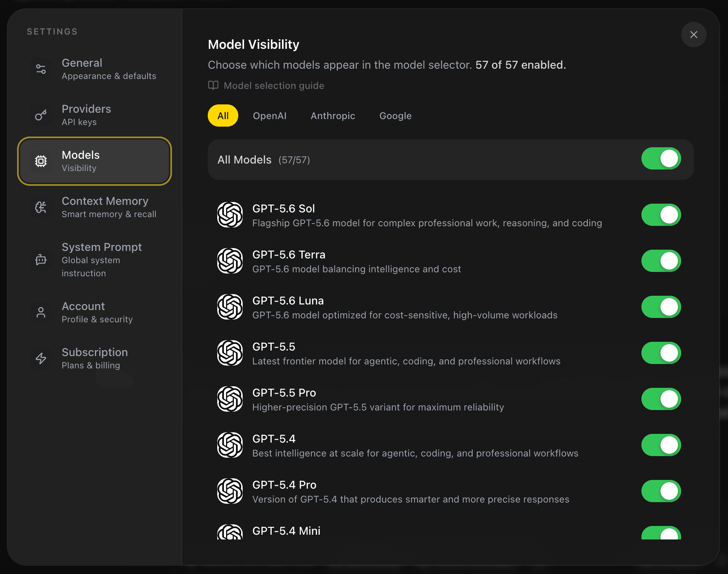Turn off the GPT-5.4 switch
Screen dimensions: 728x574
(661, 445)
